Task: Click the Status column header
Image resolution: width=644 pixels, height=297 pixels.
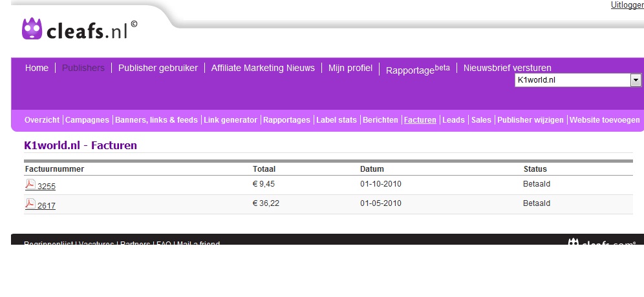Action: coord(535,169)
